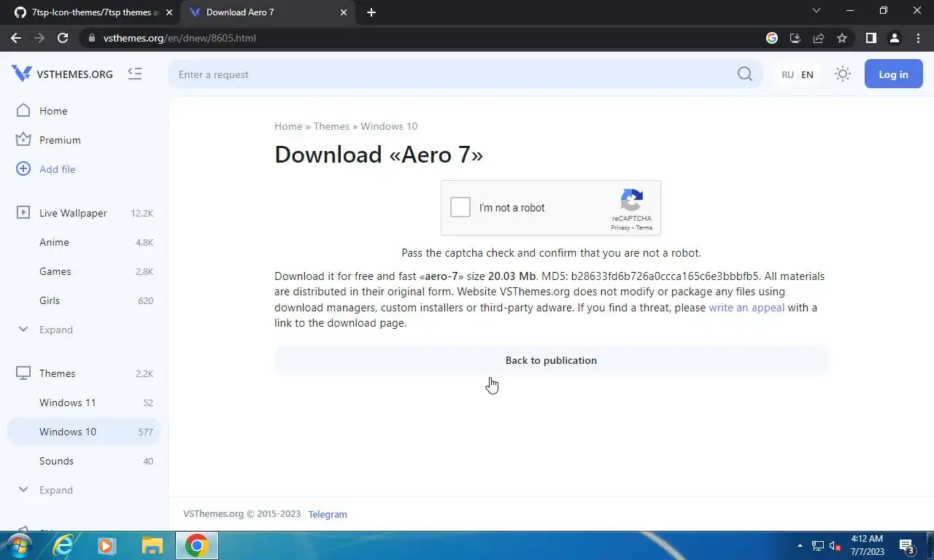Click the Themes breadcrumb link

click(331, 126)
